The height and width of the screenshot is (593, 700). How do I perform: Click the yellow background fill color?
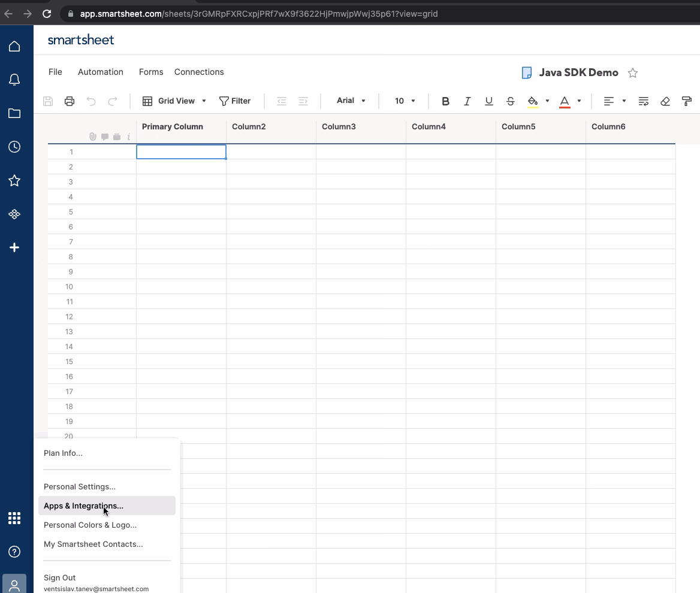pos(533,101)
